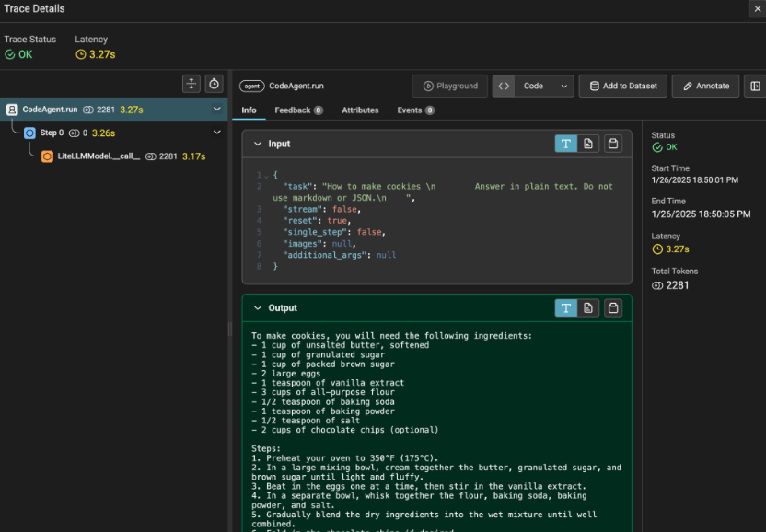Click the agent icon beside CodeAgent.run header

click(251, 85)
